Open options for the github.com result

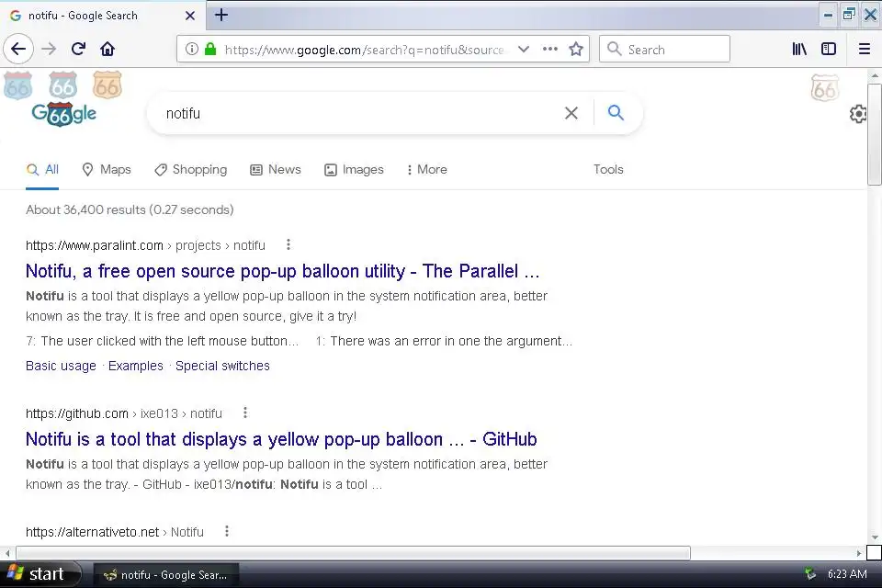(244, 413)
